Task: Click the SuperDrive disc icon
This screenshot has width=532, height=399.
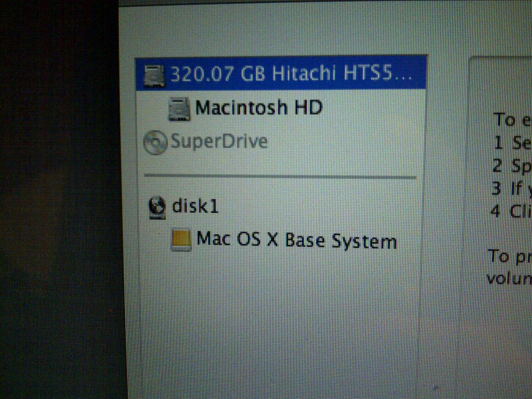Action: coord(155,142)
